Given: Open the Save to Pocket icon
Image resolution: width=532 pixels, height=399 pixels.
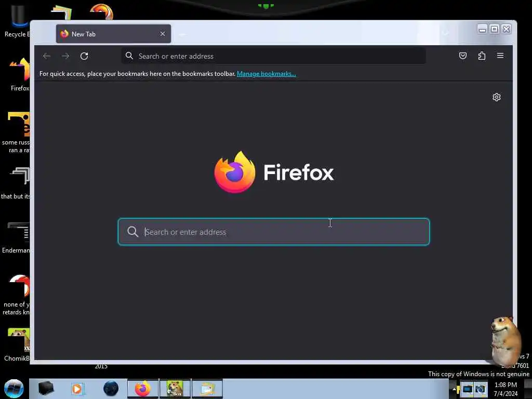Looking at the screenshot, I should pos(463,56).
